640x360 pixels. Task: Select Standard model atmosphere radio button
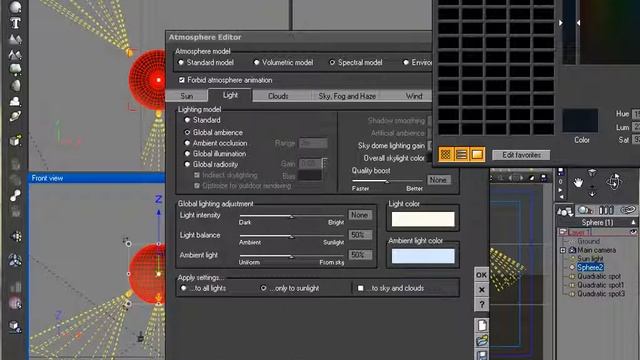(181, 62)
